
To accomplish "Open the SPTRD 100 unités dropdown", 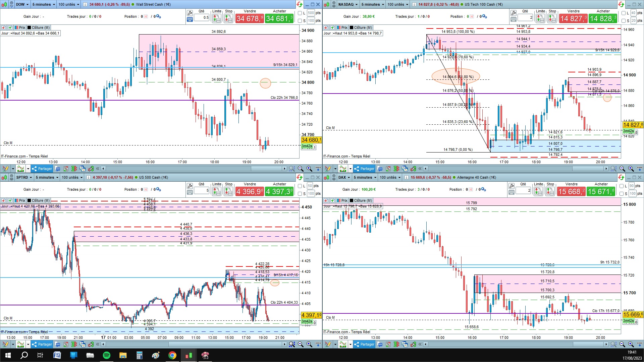I will [72, 177].
